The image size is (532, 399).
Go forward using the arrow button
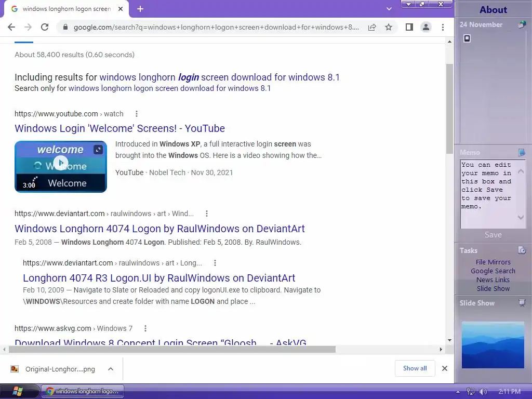click(x=28, y=27)
